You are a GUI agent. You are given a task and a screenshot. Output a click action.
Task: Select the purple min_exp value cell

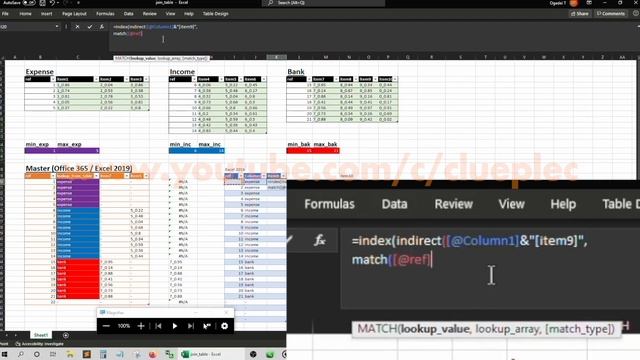(x=40, y=151)
